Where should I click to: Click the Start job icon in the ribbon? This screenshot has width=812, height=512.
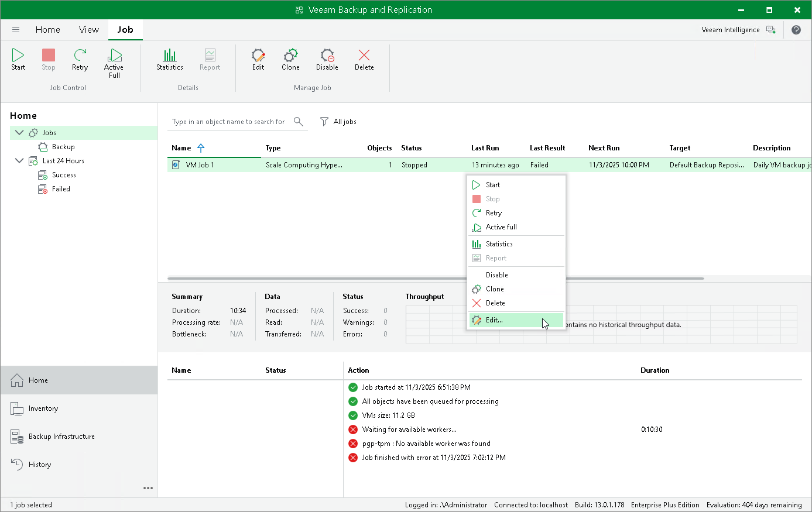tap(18, 60)
